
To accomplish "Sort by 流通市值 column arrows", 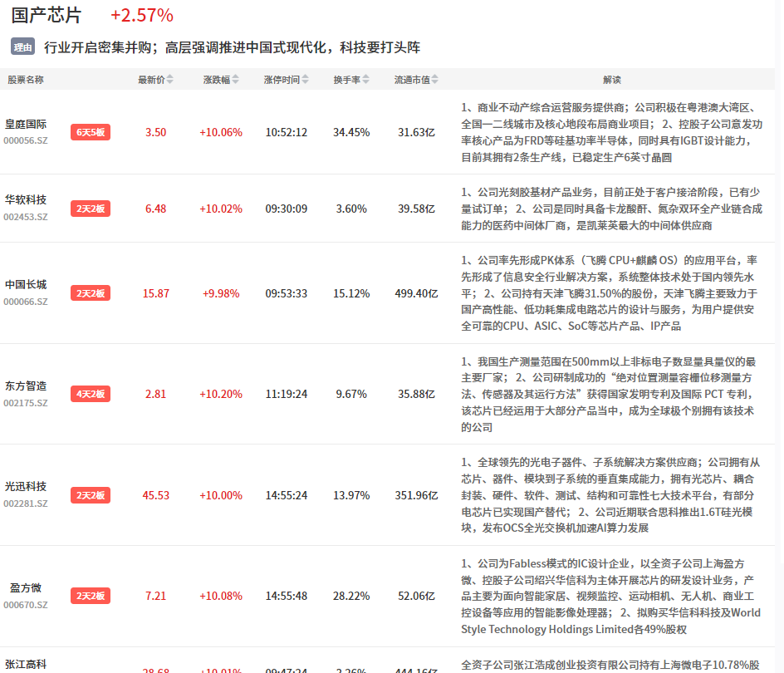I will click(435, 80).
